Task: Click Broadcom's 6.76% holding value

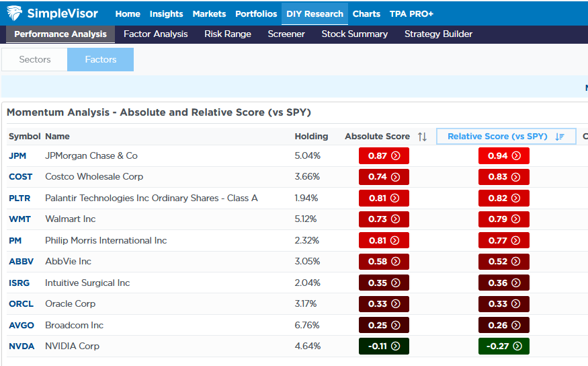Action: point(306,326)
